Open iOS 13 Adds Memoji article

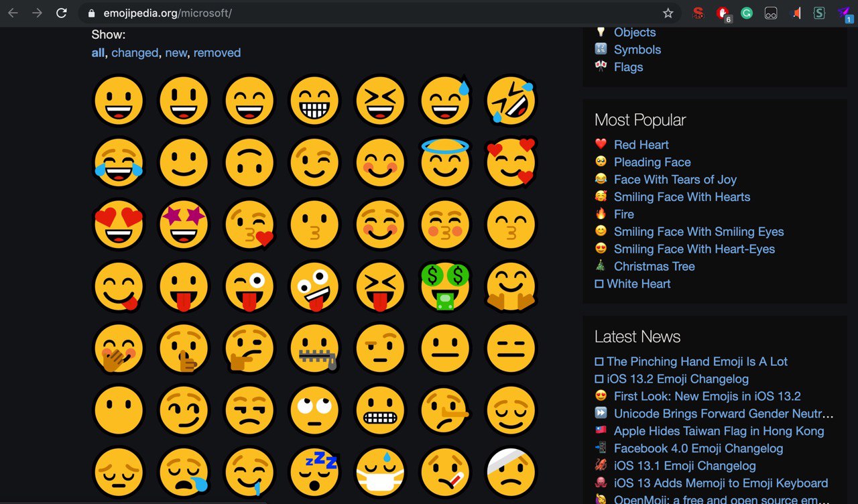pyautogui.click(x=721, y=484)
